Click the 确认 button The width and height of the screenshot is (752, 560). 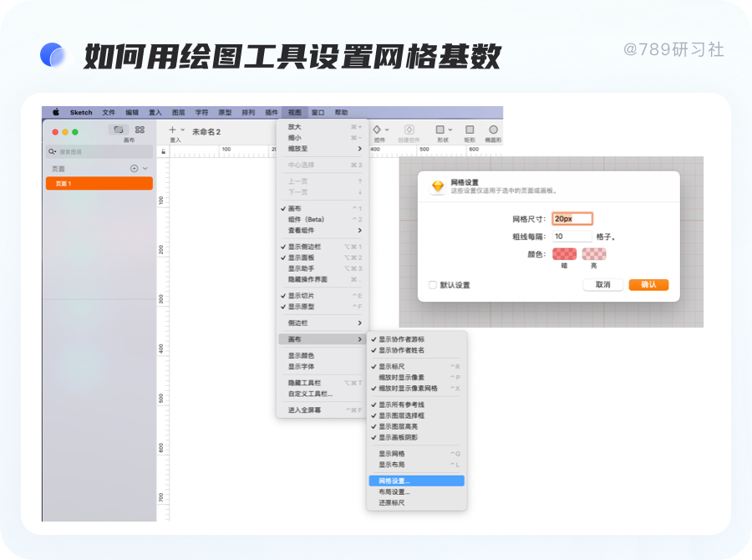(648, 285)
